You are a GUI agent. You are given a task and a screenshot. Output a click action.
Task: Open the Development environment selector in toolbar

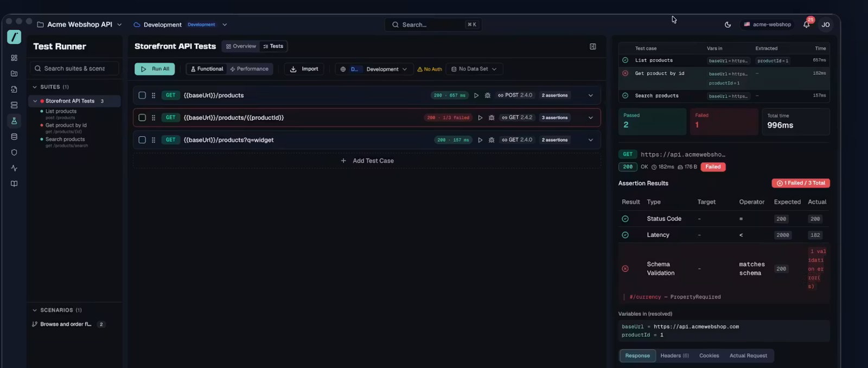coord(373,69)
